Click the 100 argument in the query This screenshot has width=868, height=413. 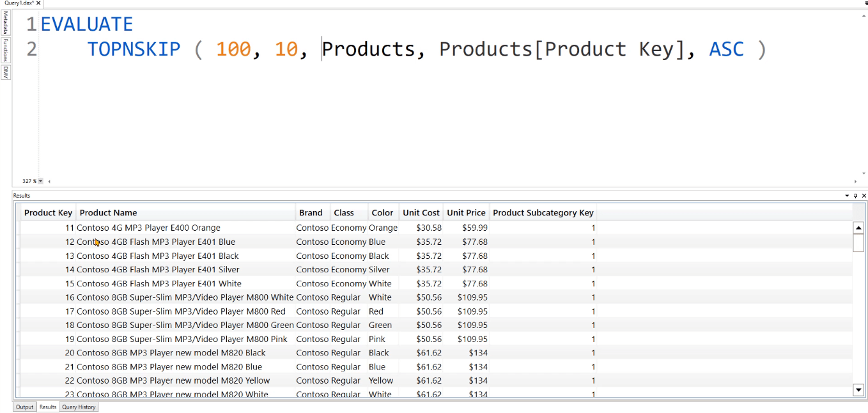point(233,49)
